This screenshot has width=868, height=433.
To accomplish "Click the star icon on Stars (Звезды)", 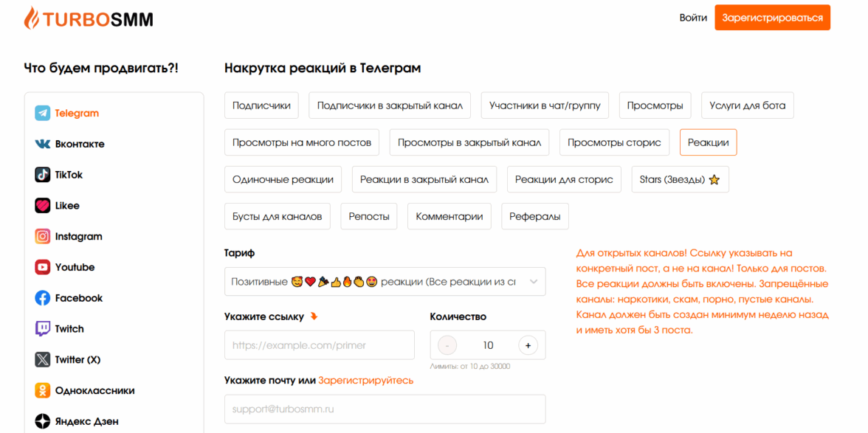I will (x=714, y=180).
